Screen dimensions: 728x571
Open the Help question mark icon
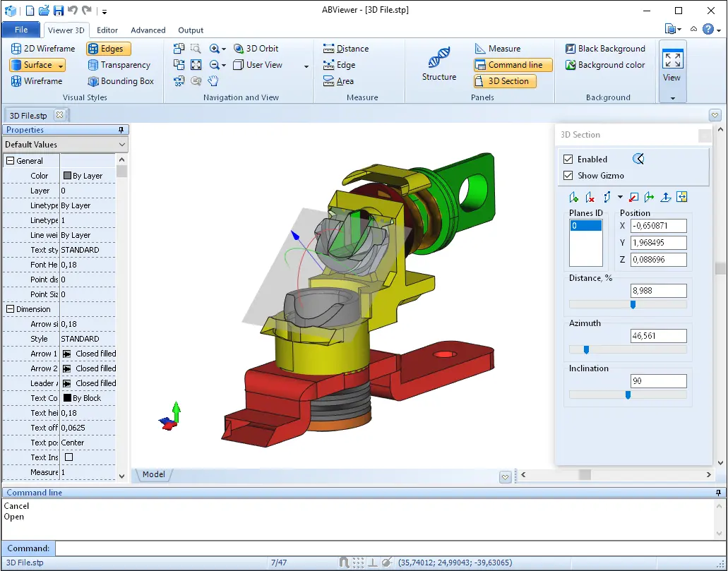708,29
